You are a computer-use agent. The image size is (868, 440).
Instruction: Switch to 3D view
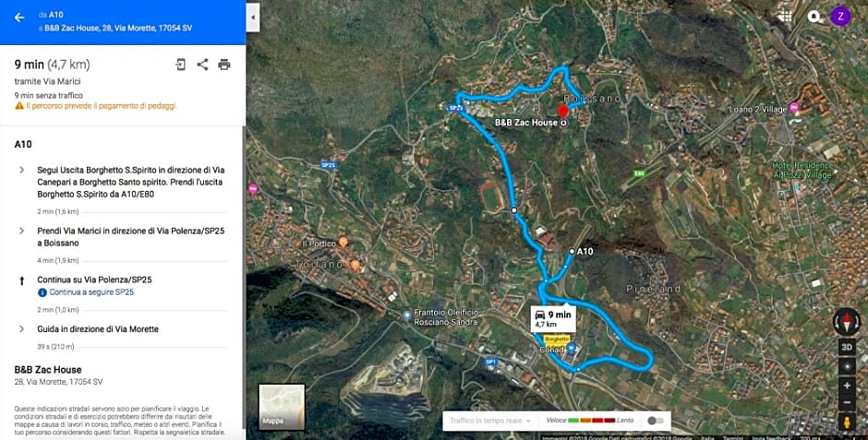click(x=847, y=347)
